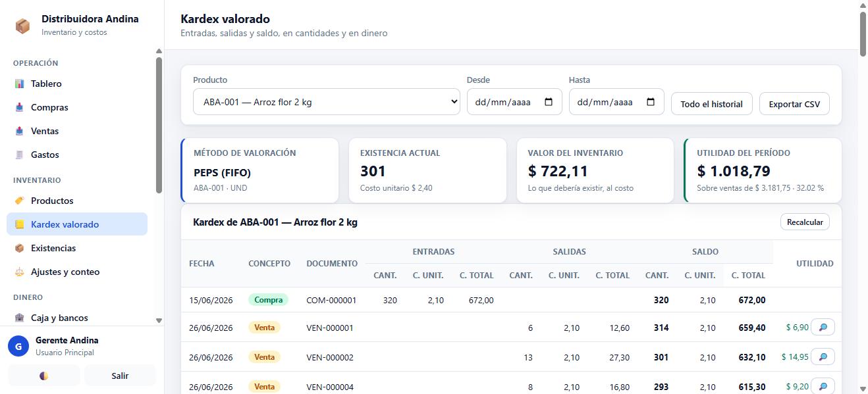868x394 pixels.
Task: Click the sidebar scroll up arrow
Action: point(159,51)
